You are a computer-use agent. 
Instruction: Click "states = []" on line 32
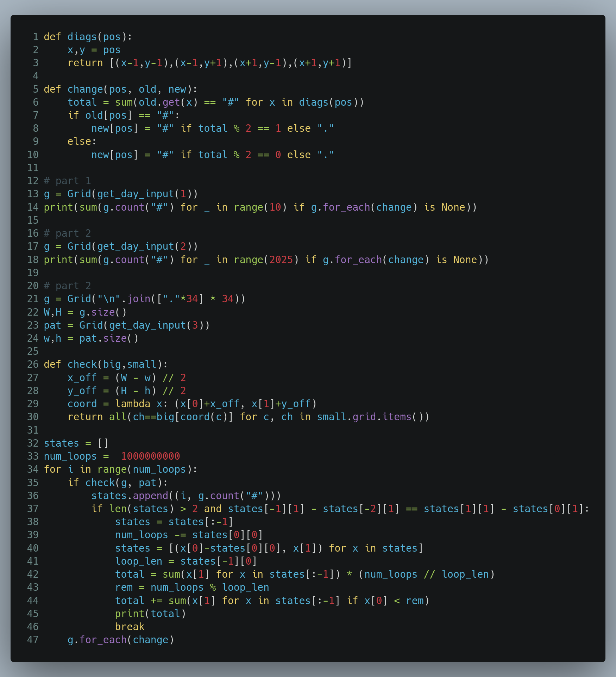(x=76, y=443)
